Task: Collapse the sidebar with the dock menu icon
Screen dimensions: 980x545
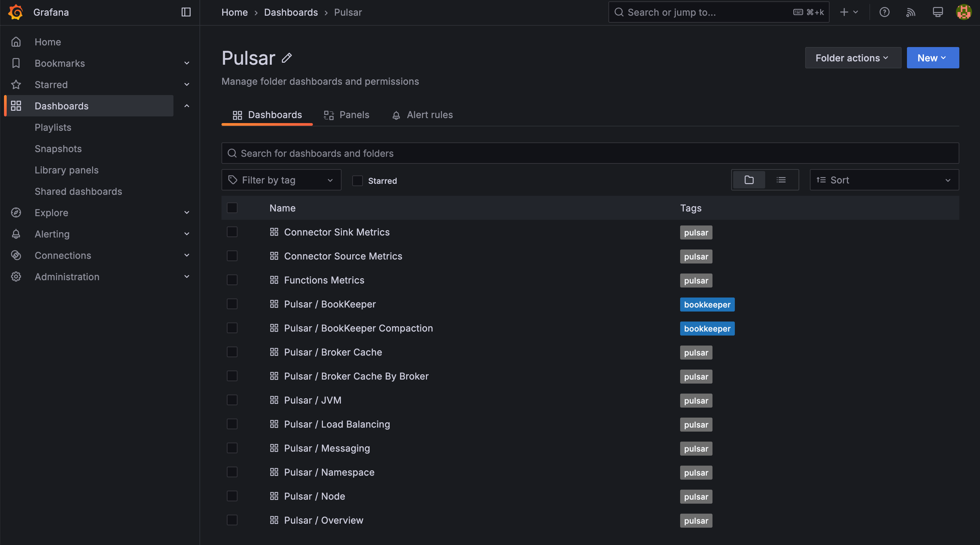Action: coord(186,12)
